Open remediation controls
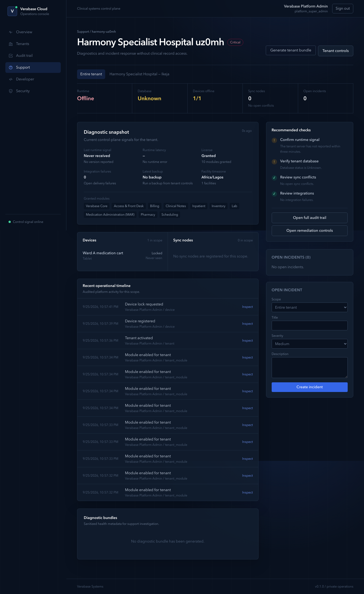 point(309,231)
